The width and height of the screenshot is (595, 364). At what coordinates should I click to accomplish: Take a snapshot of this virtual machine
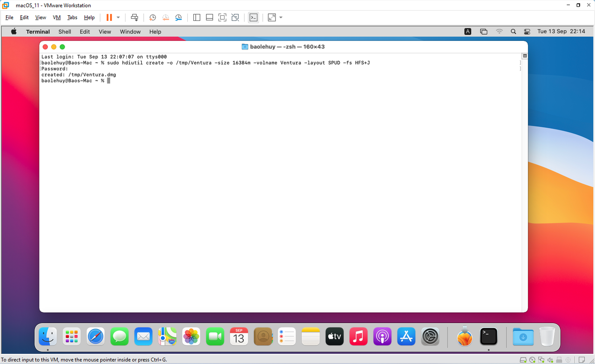152,18
